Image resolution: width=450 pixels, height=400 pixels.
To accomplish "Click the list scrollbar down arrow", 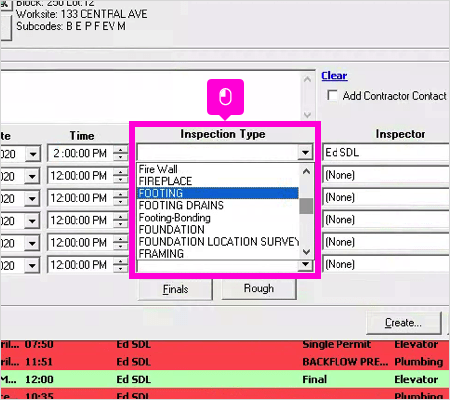I will (x=306, y=252).
